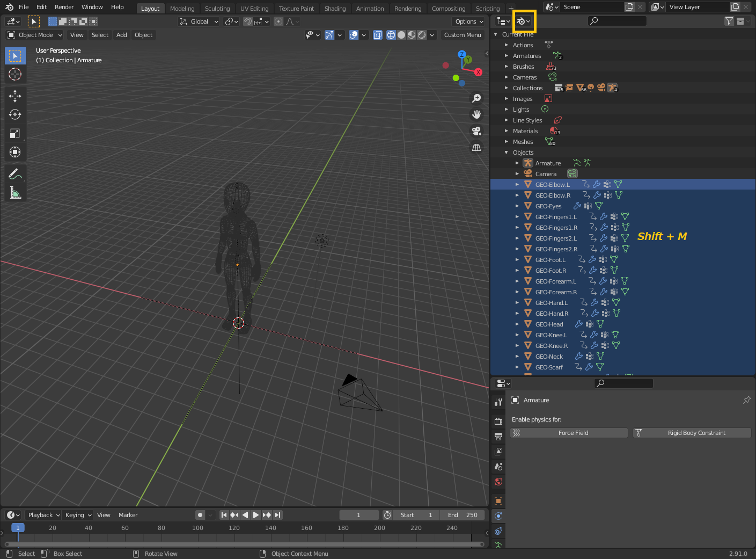Image resolution: width=756 pixels, height=559 pixels.
Task: Activate the Scale tool
Action: click(15, 133)
